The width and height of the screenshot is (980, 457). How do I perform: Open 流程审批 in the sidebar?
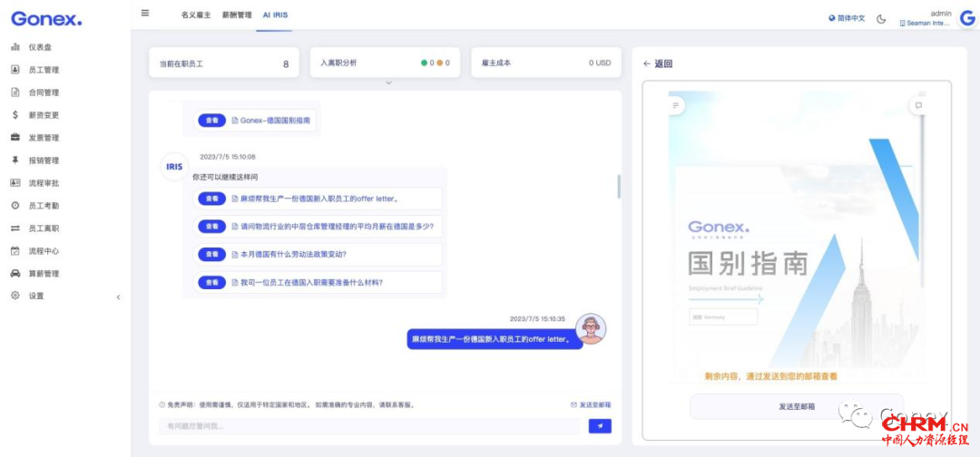pos(44,183)
